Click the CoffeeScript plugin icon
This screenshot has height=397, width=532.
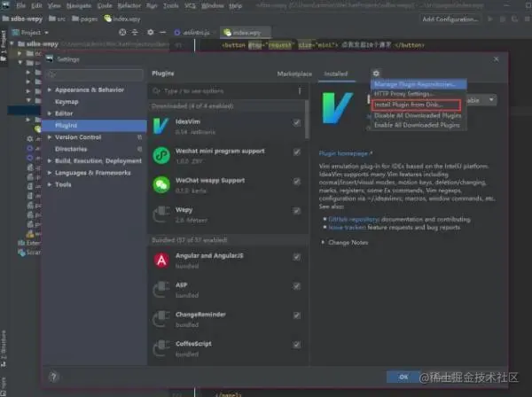pyautogui.click(x=161, y=348)
